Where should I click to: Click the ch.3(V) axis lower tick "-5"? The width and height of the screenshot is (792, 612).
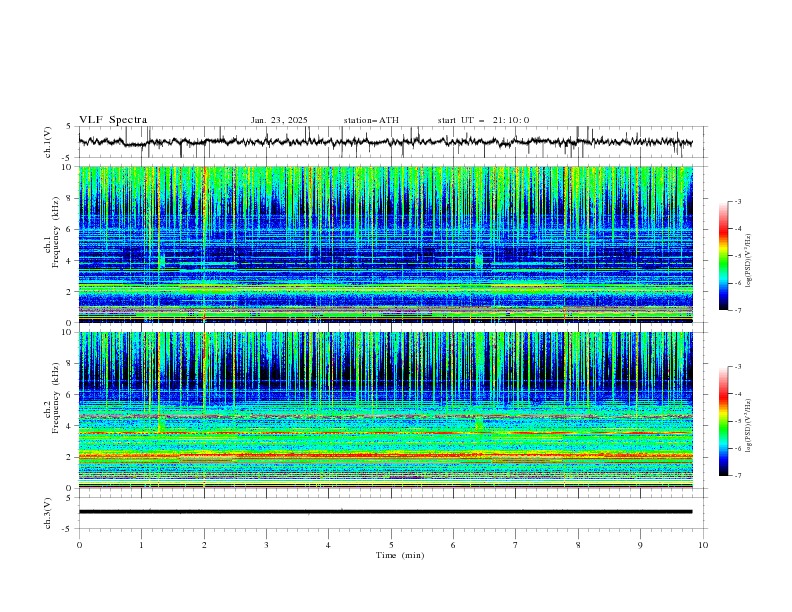point(68,529)
